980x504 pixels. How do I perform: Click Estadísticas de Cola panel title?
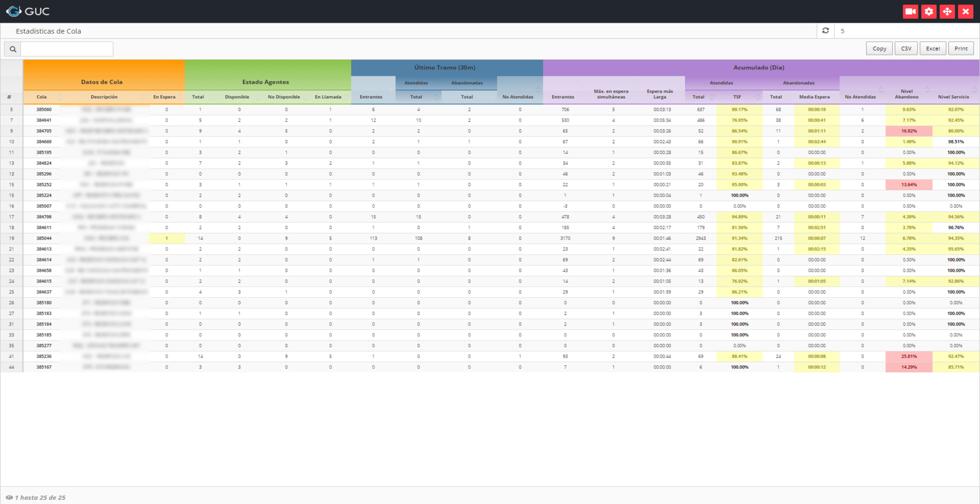48,31
